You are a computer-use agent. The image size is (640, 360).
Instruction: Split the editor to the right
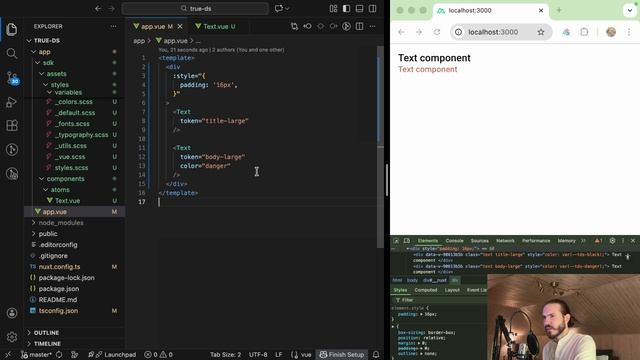click(x=360, y=27)
